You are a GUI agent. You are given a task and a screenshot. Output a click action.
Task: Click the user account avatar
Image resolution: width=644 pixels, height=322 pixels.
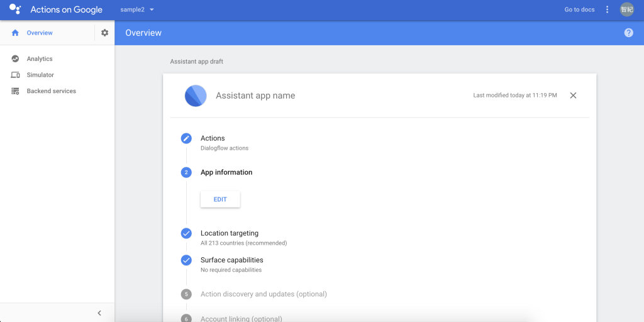coord(627,9)
